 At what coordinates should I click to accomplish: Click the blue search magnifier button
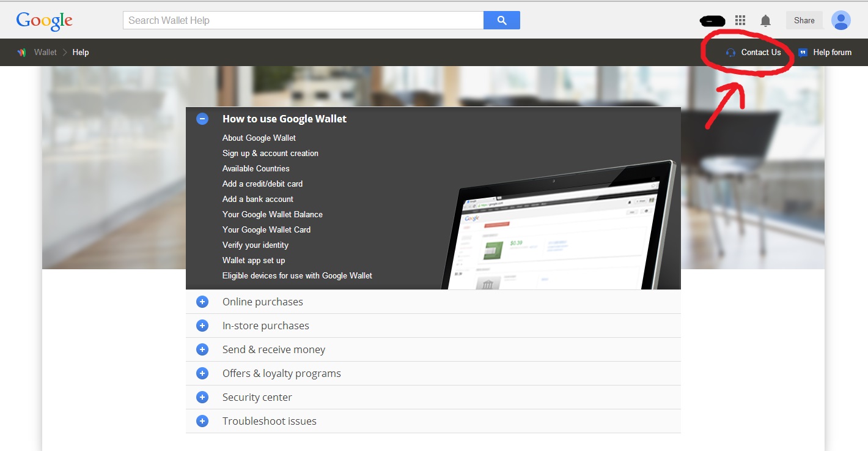click(x=502, y=20)
